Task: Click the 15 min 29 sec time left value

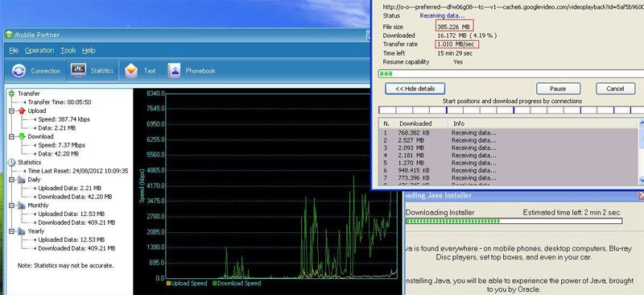Action: [x=455, y=53]
